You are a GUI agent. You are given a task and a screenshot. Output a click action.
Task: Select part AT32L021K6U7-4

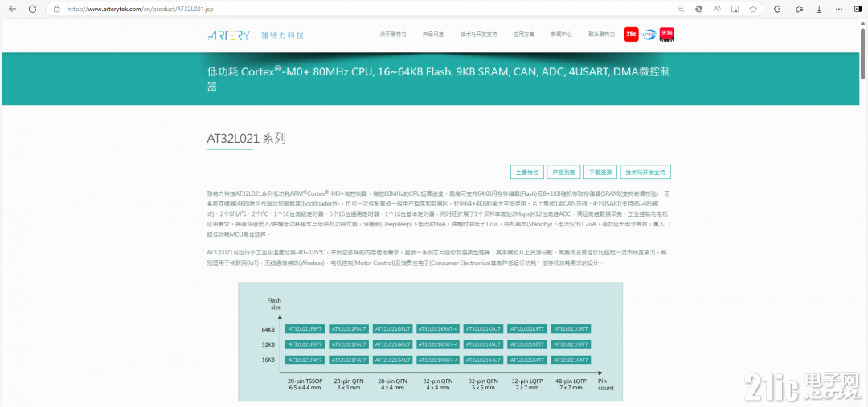439,344
